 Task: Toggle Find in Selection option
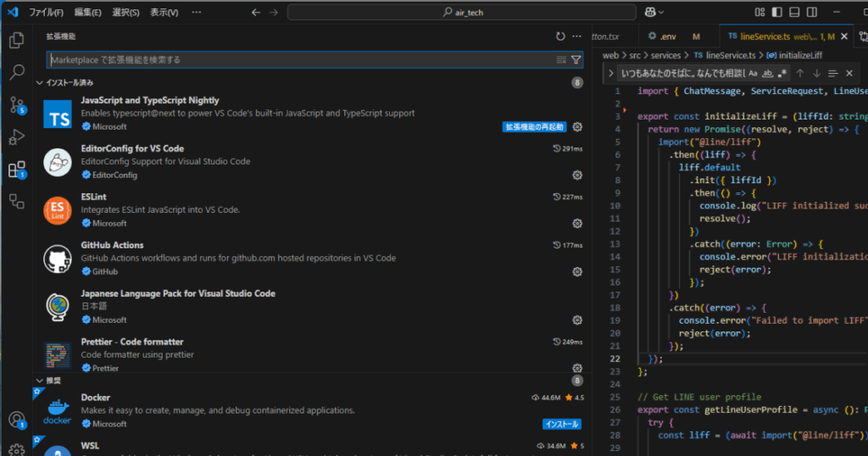tap(832, 73)
